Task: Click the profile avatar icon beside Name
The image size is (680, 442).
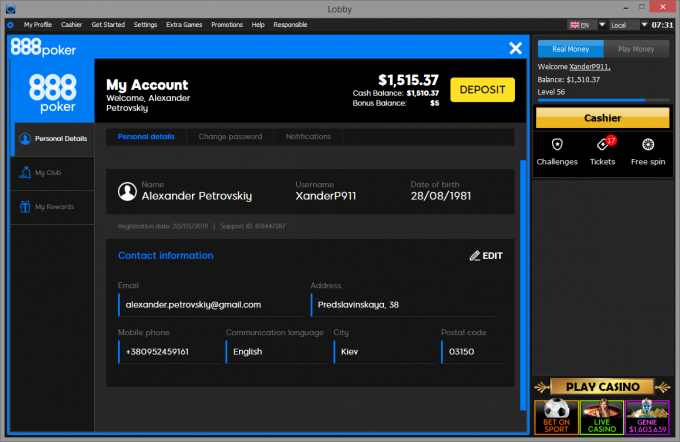Action: [x=127, y=191]
